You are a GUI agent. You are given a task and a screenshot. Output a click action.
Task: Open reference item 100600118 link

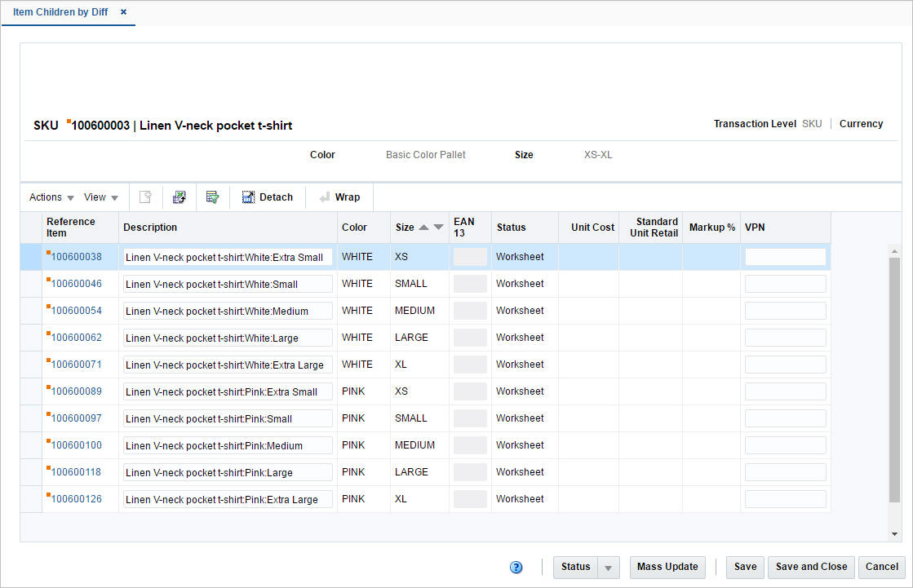pyautogui.click(x=76, y=471)
